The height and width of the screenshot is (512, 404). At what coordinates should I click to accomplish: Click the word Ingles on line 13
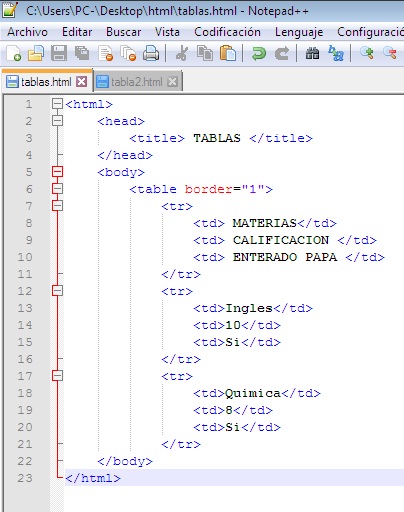tap(249, 308)
